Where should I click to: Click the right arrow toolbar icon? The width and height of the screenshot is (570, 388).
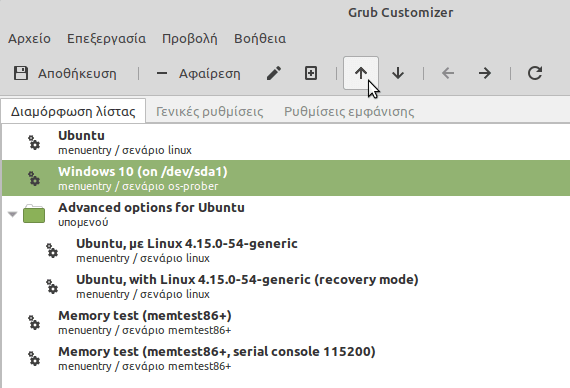(x=485, y=73)
